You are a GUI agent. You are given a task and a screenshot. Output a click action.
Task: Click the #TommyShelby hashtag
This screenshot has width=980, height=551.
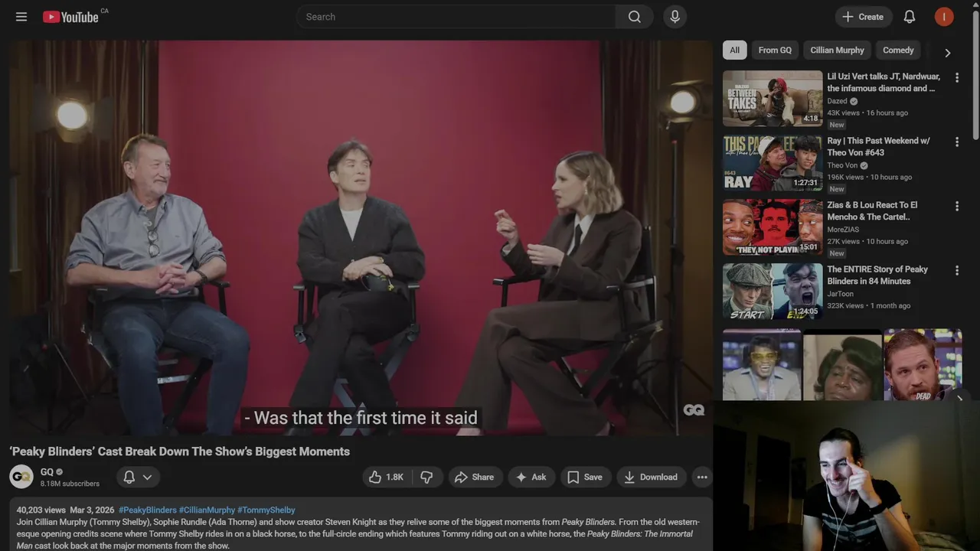[266, 510]
